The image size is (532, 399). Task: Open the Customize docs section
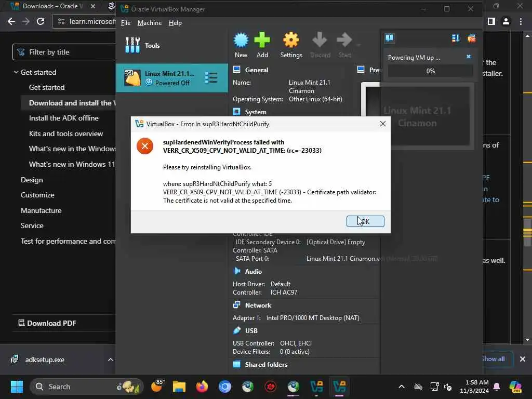click(x=37, y=195)
